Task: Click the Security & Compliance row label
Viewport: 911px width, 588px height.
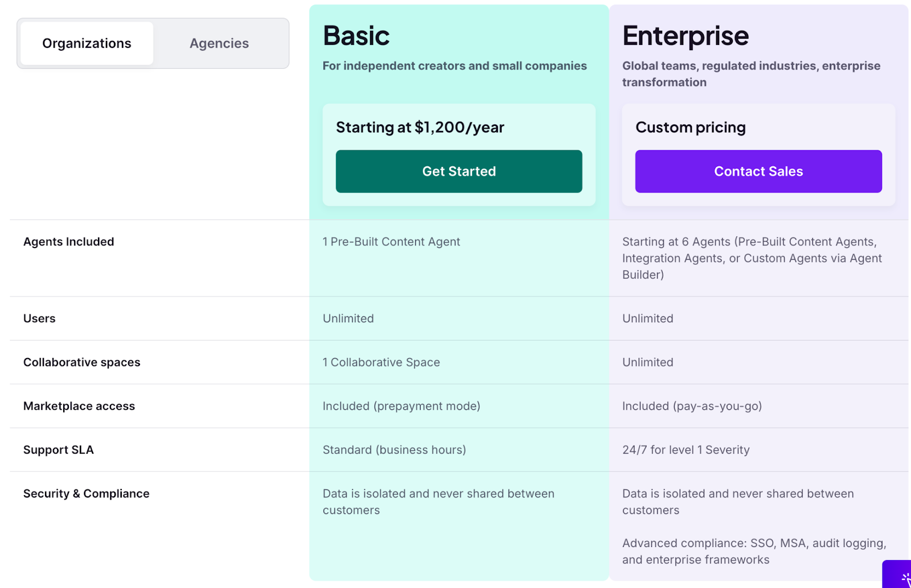Action: (86, 494)
